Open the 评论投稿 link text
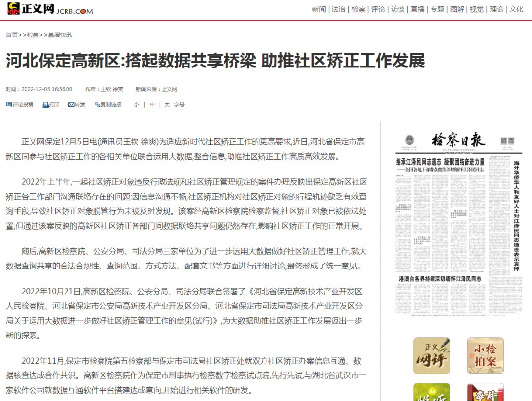 23,104
